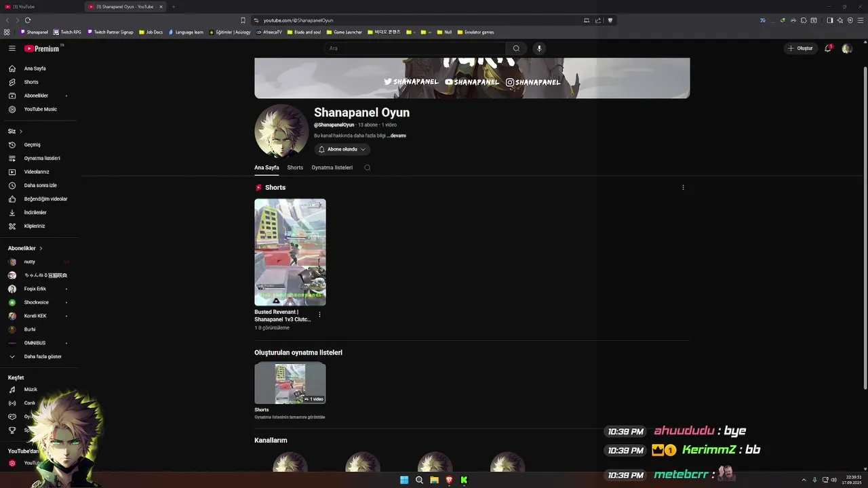Screen dimensions: 868x488
Task: Select the Oynatma listeleri channel tab
Action: point(332,167)
